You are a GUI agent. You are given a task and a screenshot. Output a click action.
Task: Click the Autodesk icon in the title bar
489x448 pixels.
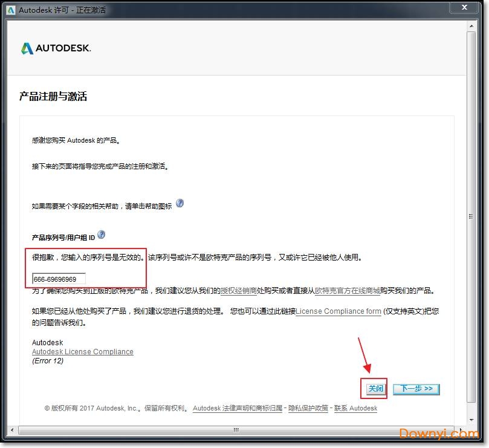point(11,10)
